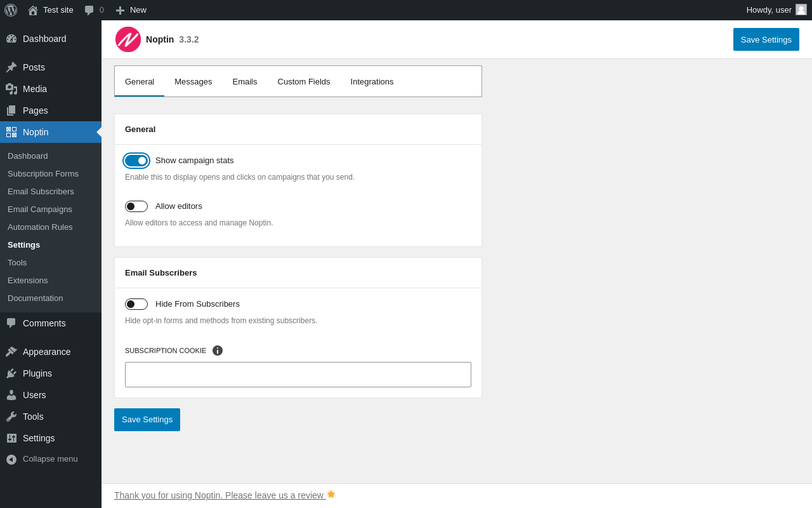
Task: Click the user avatar icon
Action: click(x=801, y=10)
